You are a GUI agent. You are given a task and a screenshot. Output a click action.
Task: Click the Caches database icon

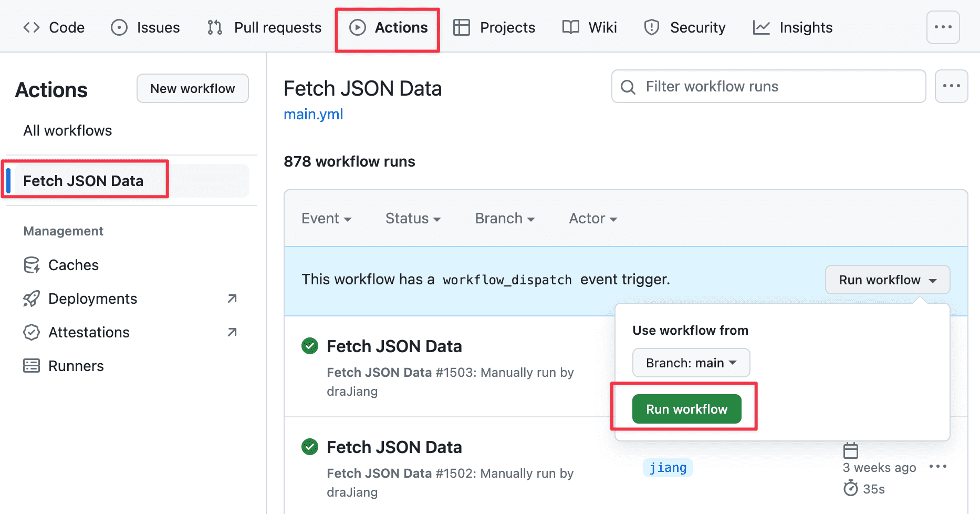tap(32, 265)
